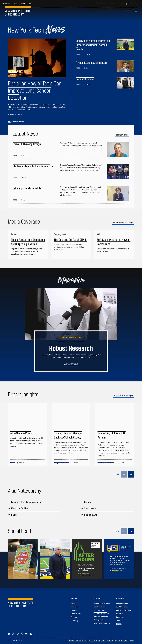Open Terms & Conditions in the footer
Image resolution: width=142 pixels, height=644 pixels.
[107, 640]
